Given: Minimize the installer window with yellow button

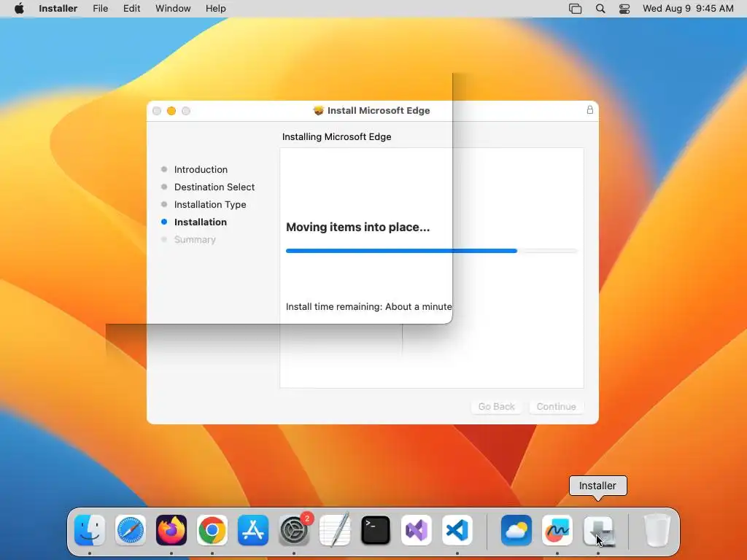Looking at the screenshot, I should pos(171,111).
